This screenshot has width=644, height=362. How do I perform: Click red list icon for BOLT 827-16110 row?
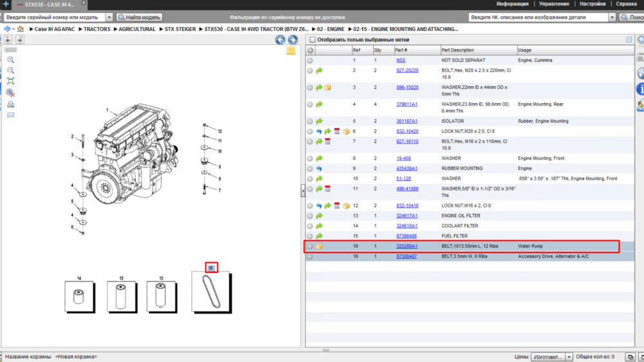(328, 141)
